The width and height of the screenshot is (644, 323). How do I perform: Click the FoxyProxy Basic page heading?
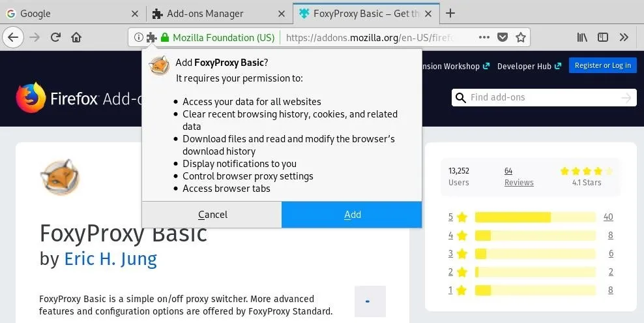[x=124, y=234]
